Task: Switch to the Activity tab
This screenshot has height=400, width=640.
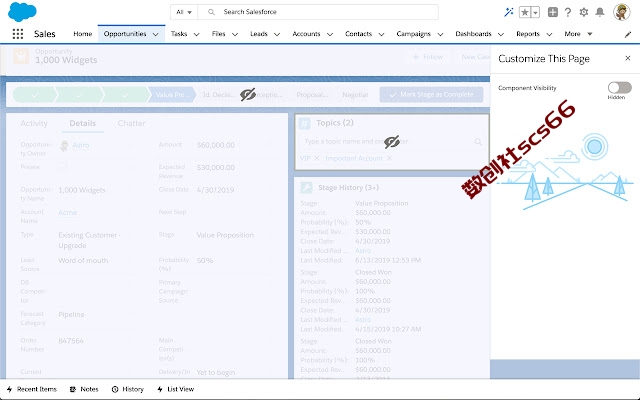Action: click(x=34, y=123)
